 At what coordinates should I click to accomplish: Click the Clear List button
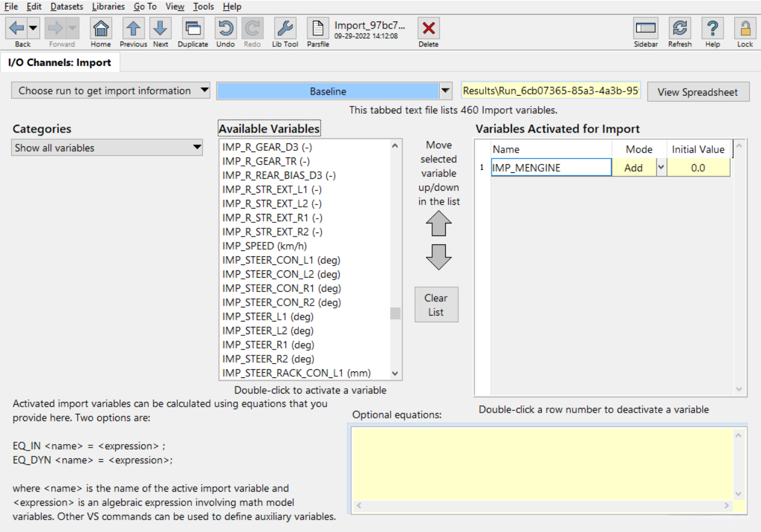point(436,305)
